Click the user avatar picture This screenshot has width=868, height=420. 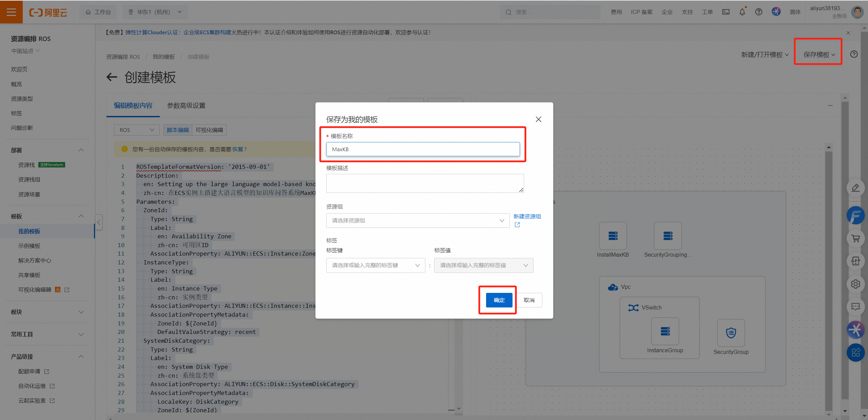[x=857, y=12]
